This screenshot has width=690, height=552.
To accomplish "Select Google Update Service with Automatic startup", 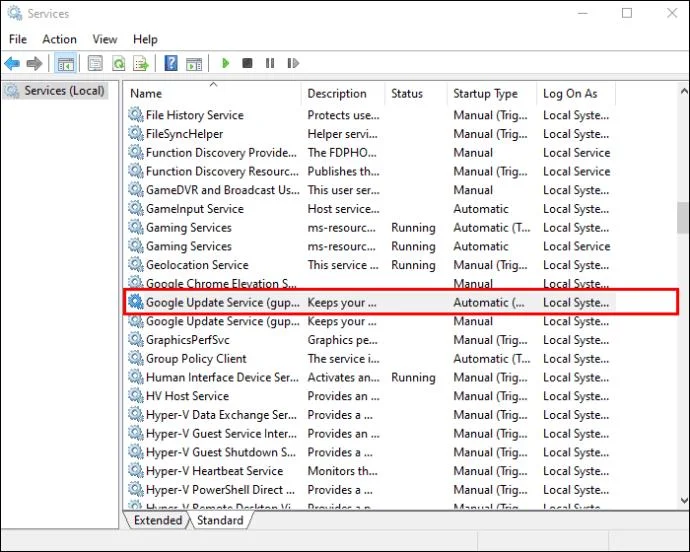I will (x=370, y=302).
